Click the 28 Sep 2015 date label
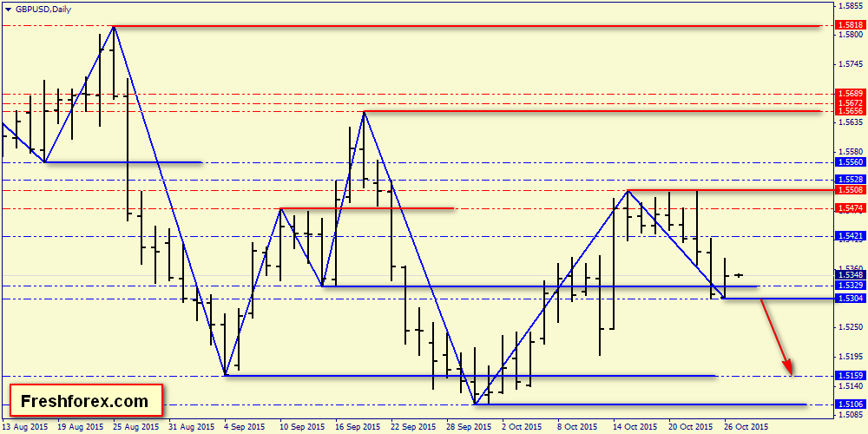868x434 pixels. (x=469, y=427)
